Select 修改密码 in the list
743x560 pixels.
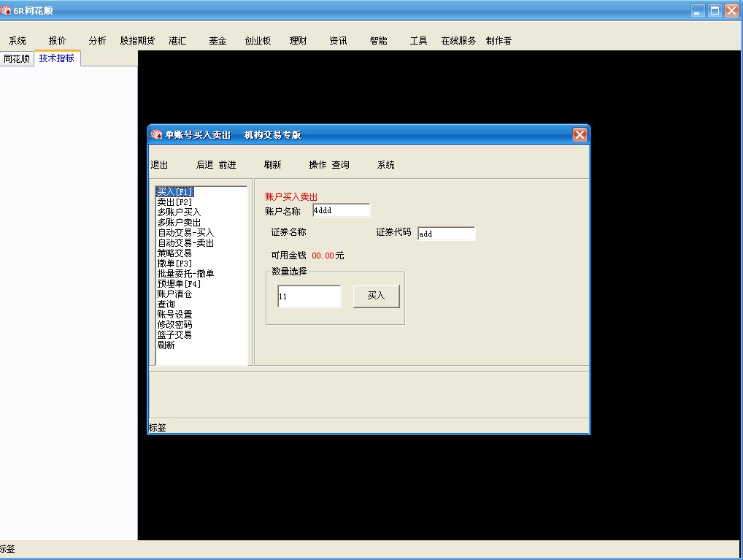pos(174,324)
